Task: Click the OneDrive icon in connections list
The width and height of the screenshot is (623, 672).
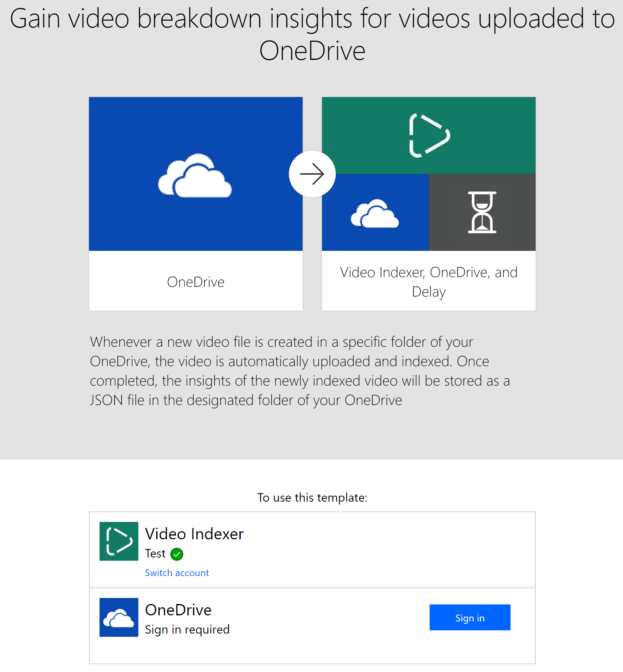Action: click(x=119, y=617)
